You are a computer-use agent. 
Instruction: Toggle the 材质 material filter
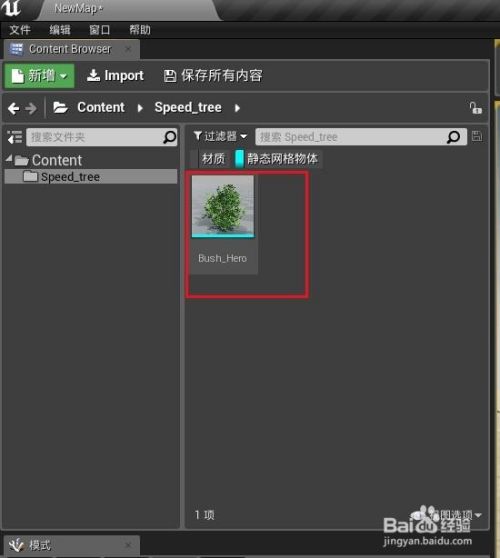point(210,159)
